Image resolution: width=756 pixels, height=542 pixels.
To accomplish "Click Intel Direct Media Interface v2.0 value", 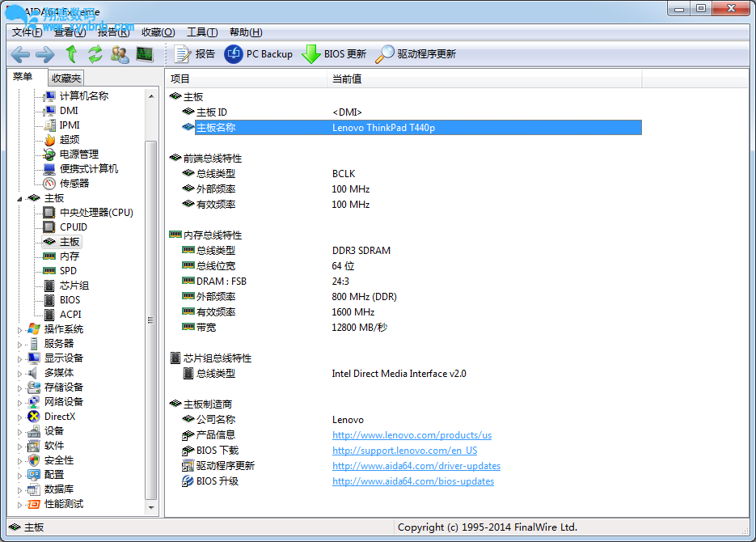I will [x=399, y=374].
